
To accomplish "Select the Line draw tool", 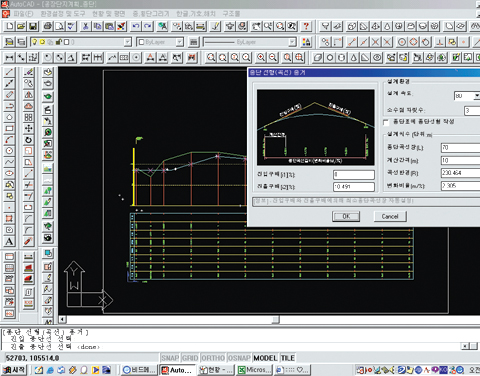I will point(9,72).
